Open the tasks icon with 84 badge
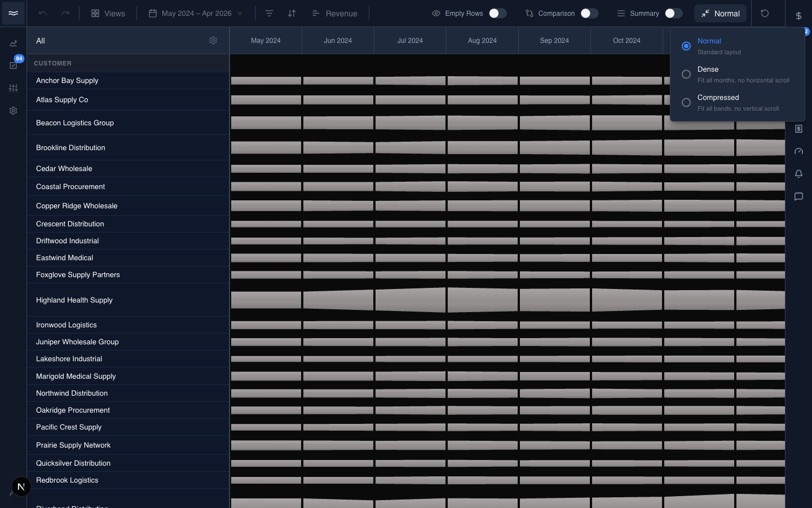812x508 pixels. click(13, 65)
